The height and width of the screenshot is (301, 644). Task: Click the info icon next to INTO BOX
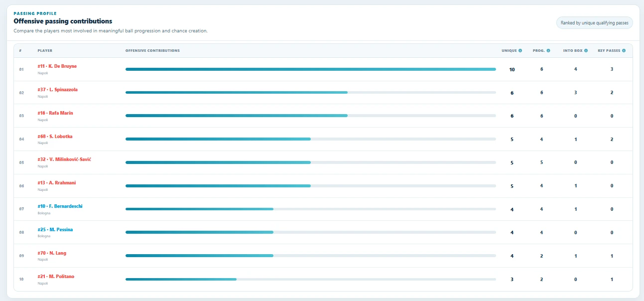[586, 51]
